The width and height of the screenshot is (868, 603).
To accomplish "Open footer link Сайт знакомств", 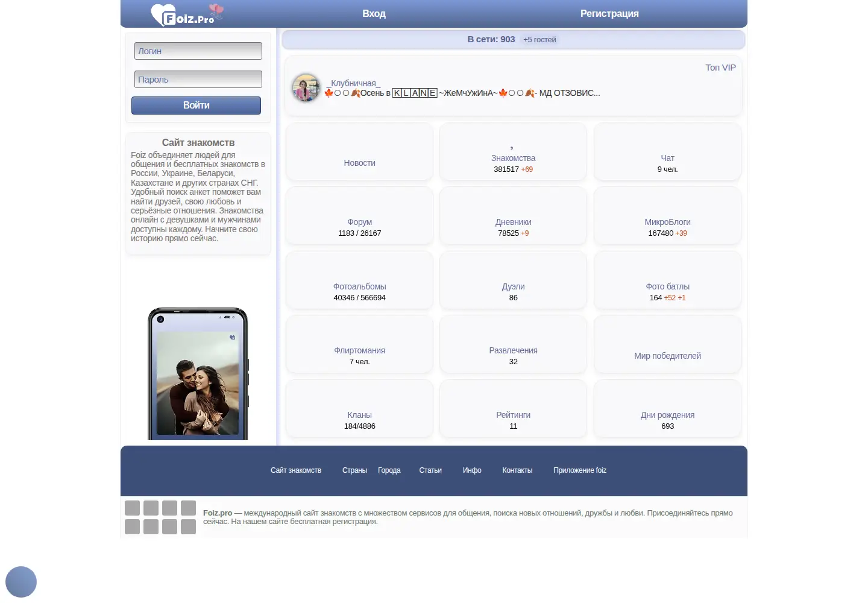I will click(x=296, y=470).
